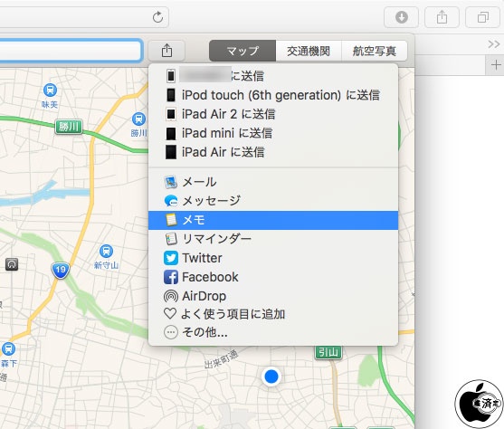Choose iPod touch (6th generation) に送信

tap(273, 95)
